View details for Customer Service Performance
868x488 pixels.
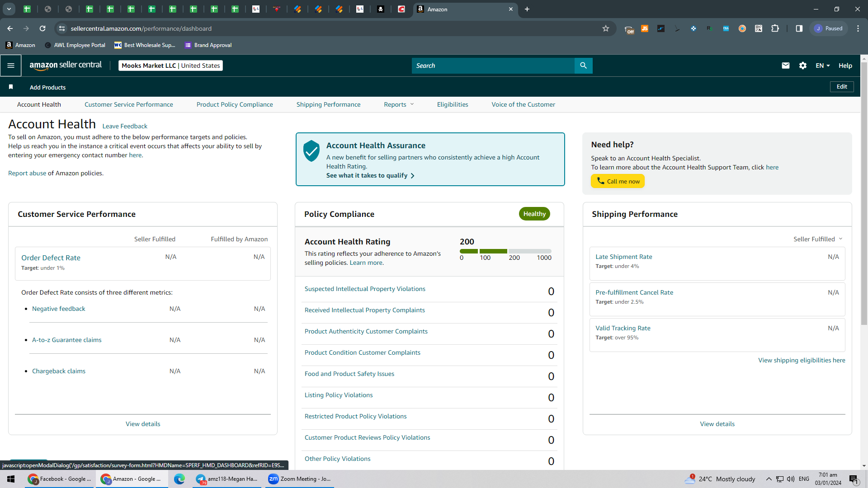(x=143, y=424)
